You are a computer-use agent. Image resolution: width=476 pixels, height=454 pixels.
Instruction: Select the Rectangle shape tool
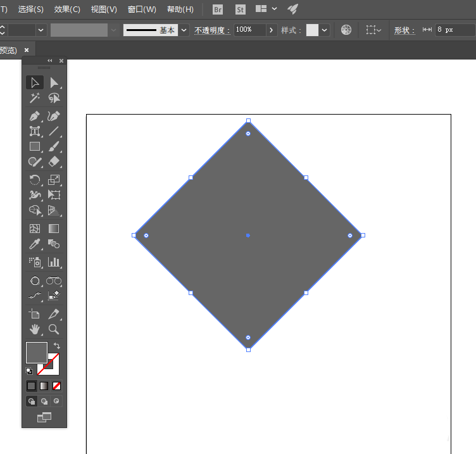35,147
